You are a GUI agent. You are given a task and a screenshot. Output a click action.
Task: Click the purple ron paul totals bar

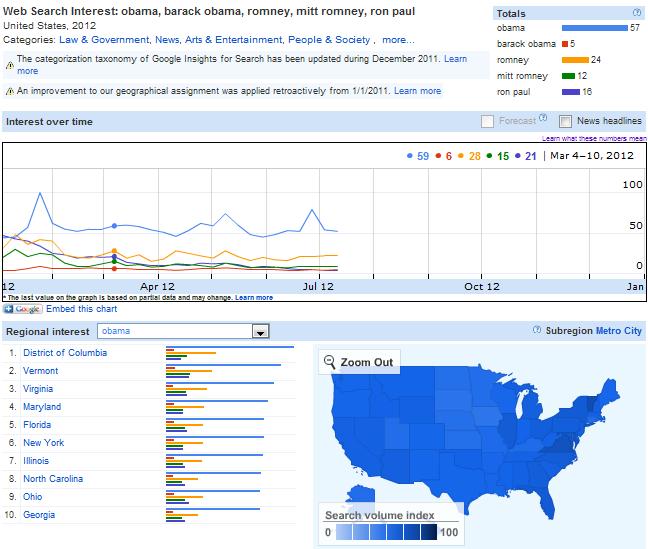pyautogui.click(x=571, y=92)
